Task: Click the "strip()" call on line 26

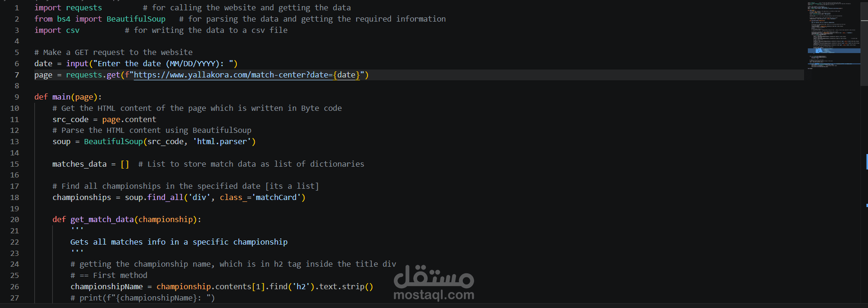Action: (x=358, y=287)
